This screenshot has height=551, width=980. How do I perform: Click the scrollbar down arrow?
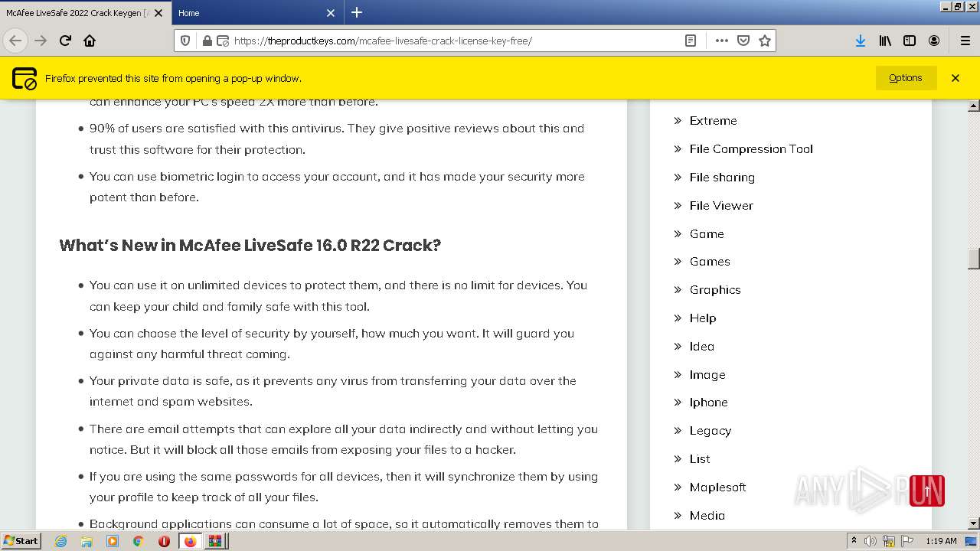click(x=974, y=523)
